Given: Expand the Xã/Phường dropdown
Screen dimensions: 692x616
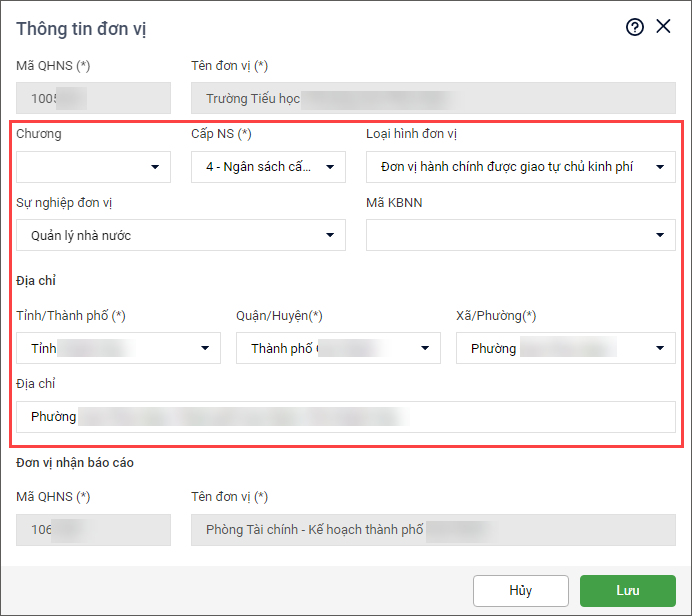Looking at the screenshot, I should click(565, 348).
